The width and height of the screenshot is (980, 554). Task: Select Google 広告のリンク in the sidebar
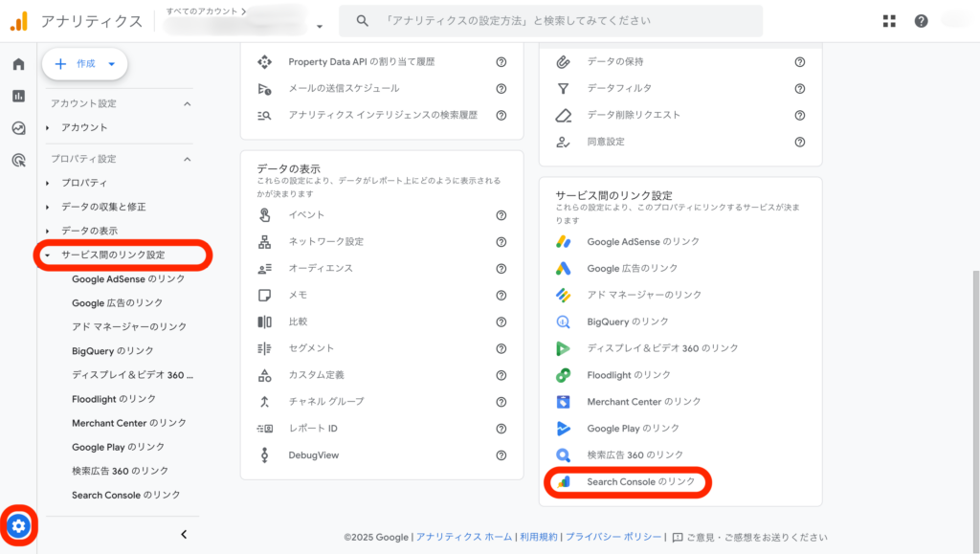(117, 302)
